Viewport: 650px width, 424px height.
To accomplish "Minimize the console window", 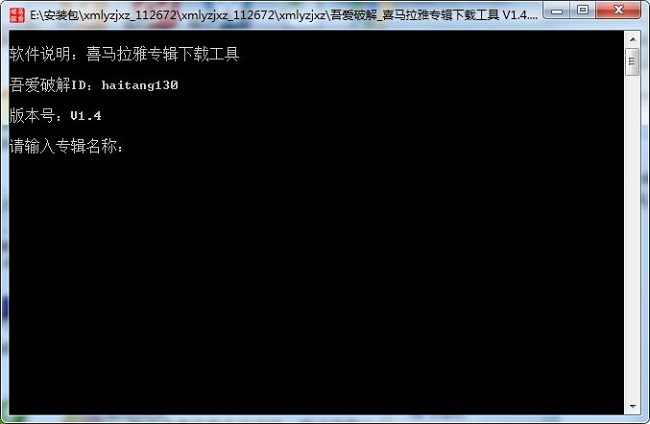I will (557, 10).
